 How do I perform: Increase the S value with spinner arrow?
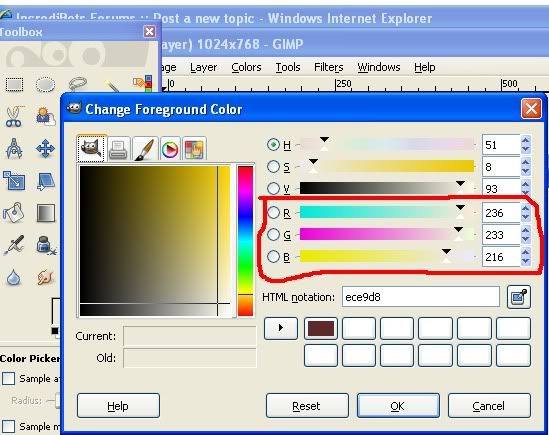tap(525, 162)
